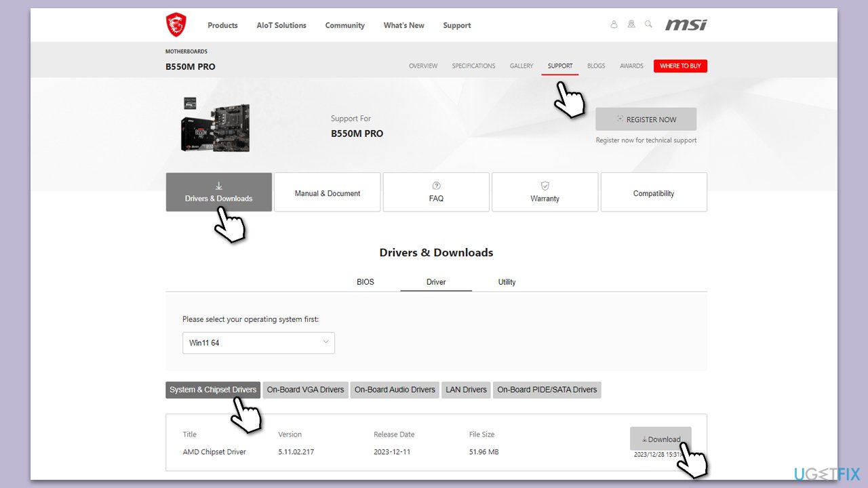Open the What's New menu
The image size is (868, 488).
(x=404, y=25)
